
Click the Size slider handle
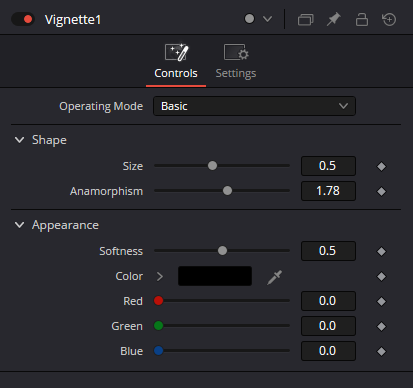(x=212, y=165)
